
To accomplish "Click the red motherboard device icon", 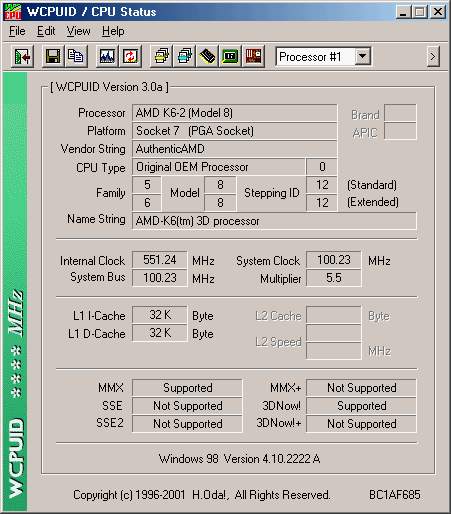I will (x=253, y=57).
